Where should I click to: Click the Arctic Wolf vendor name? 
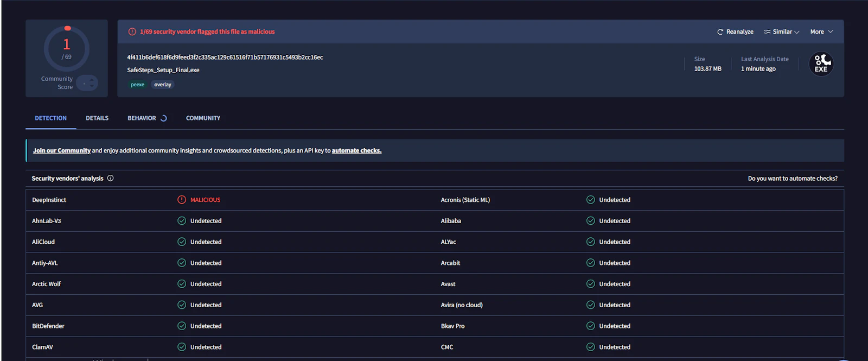[x=47, y=284]
